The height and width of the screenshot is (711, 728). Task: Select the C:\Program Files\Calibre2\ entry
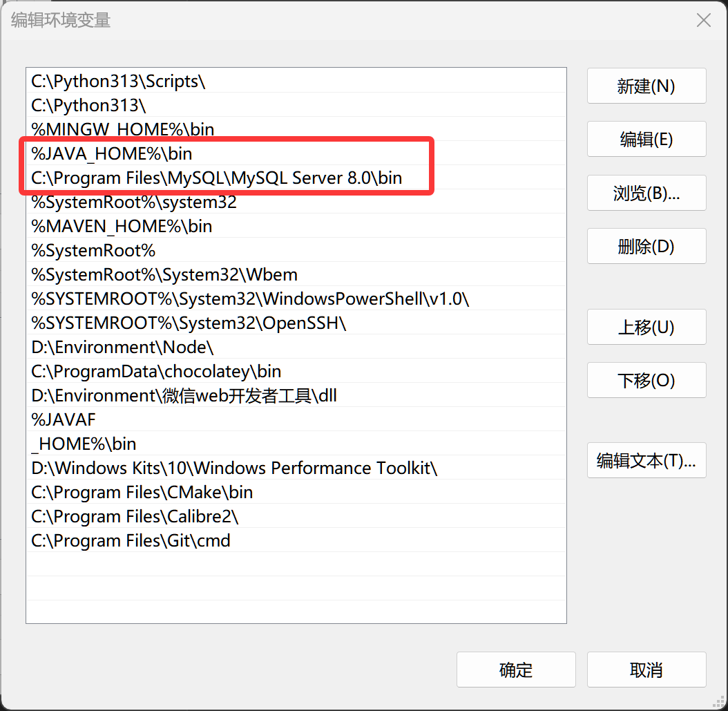pos(296,515)
